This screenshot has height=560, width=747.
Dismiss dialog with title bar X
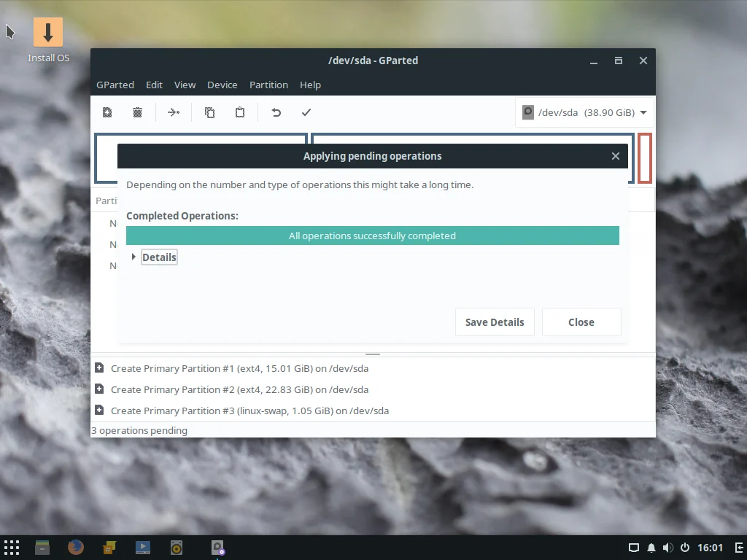coord(616,156)
